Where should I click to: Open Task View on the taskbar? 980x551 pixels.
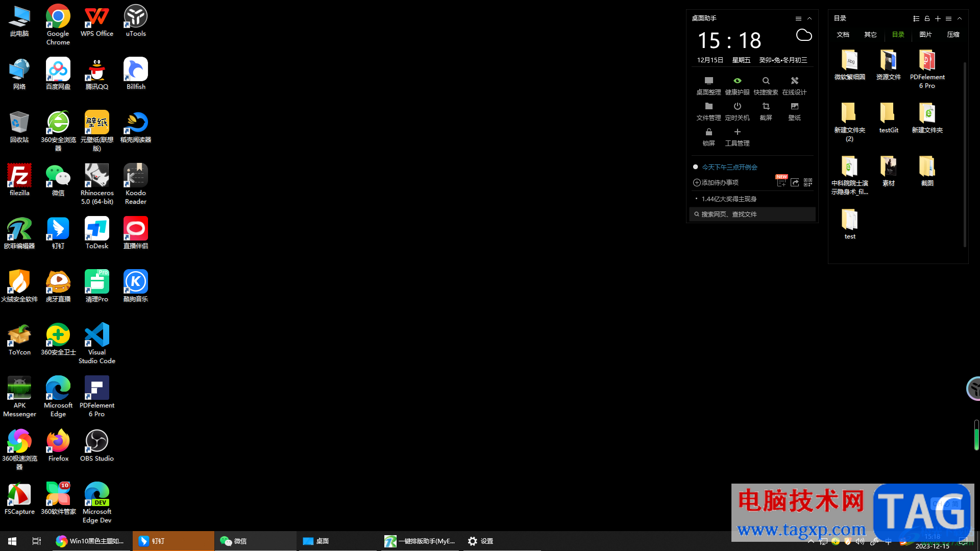pos(37,541)
